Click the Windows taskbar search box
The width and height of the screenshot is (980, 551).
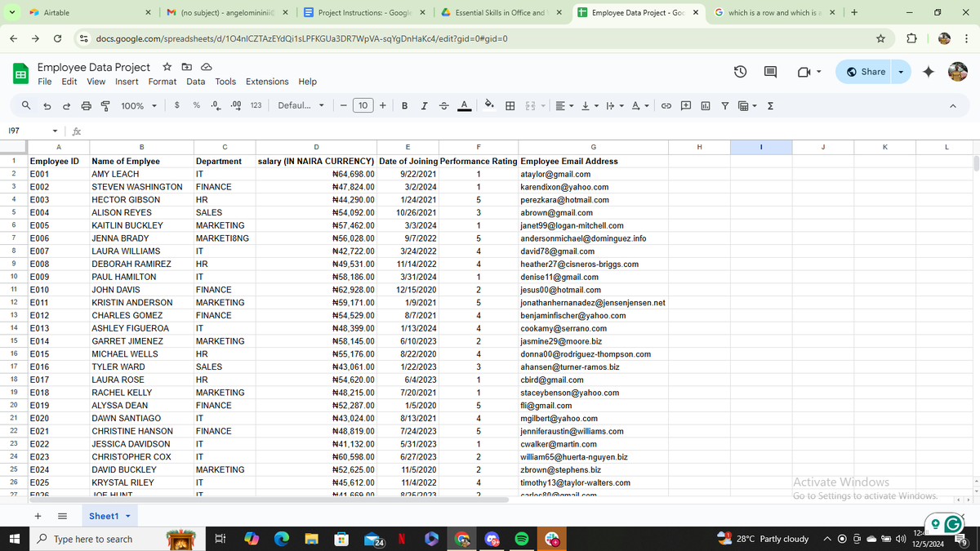pyautogui.click(x=96, y=540)
